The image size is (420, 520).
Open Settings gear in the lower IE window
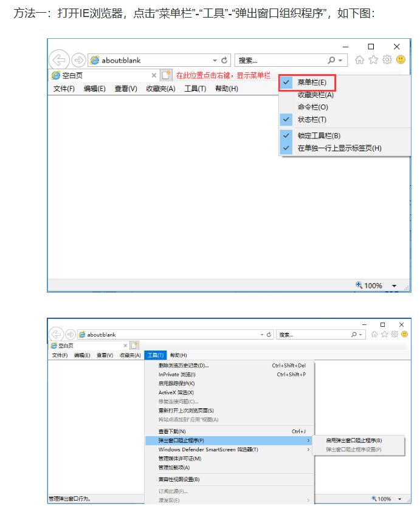point(394,334)
